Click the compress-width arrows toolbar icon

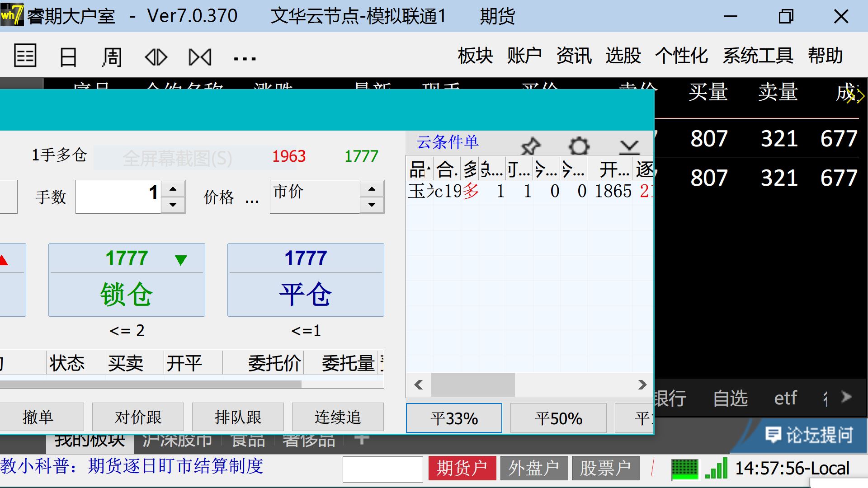pyautogui.click(x=200, y=57)
